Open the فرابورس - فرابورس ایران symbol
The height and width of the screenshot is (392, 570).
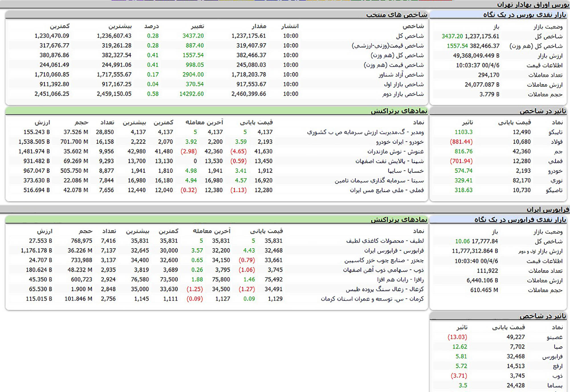click(394, 251)
